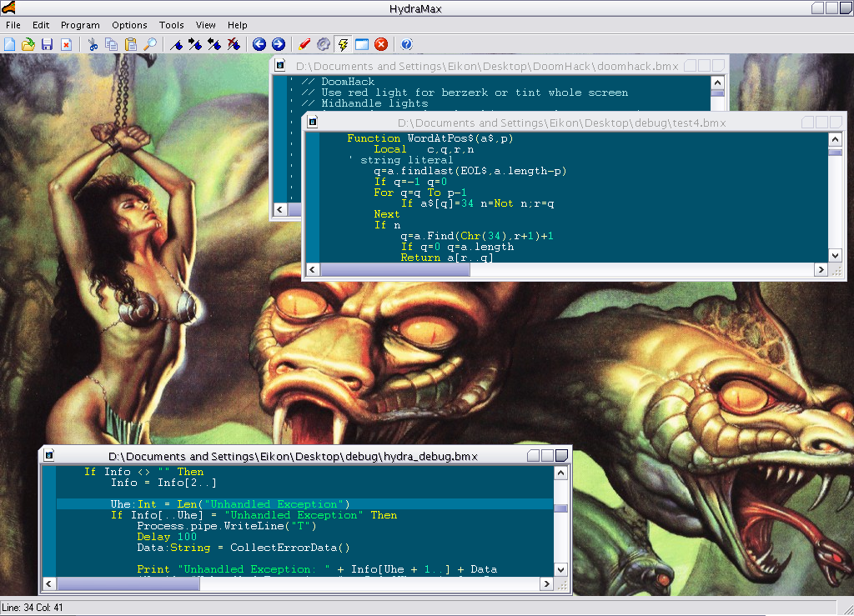The width and height of the screenshot is (854, 616).
Task: Open the Tools menu
Action: 172,25
